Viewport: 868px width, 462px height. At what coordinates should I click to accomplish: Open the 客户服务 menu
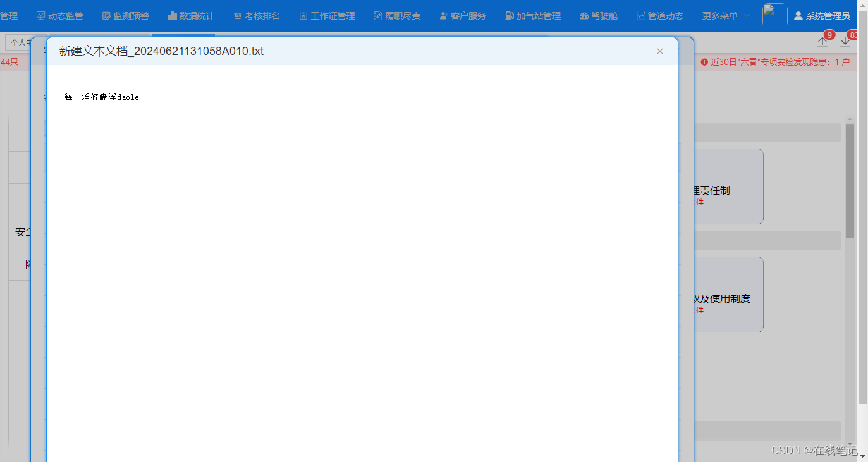(463, 16)
